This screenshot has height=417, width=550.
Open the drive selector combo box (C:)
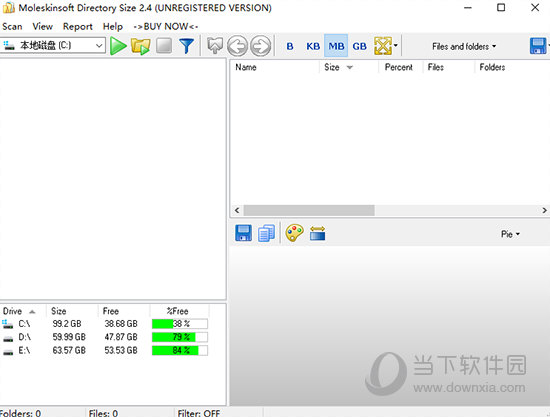click(53, 45)
